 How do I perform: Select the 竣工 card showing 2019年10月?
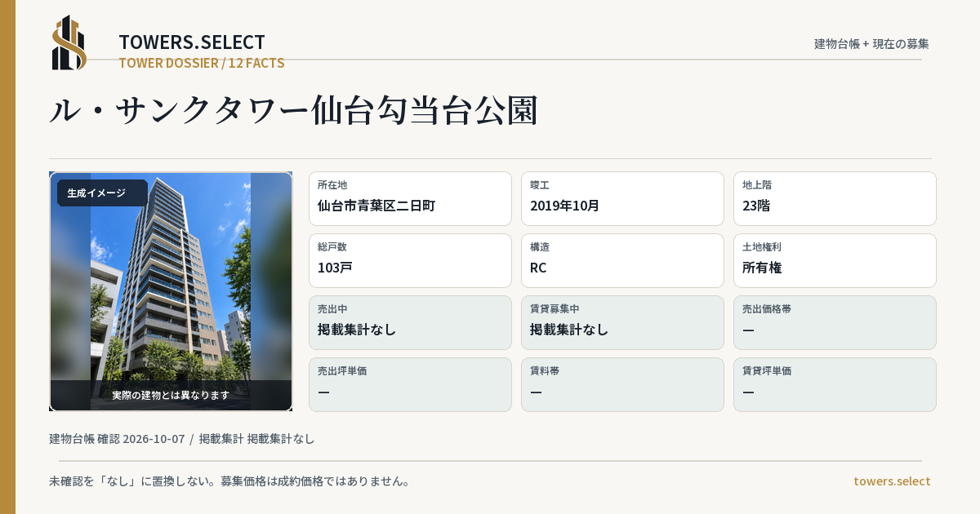pyautogui.click(x=622, y=198)
